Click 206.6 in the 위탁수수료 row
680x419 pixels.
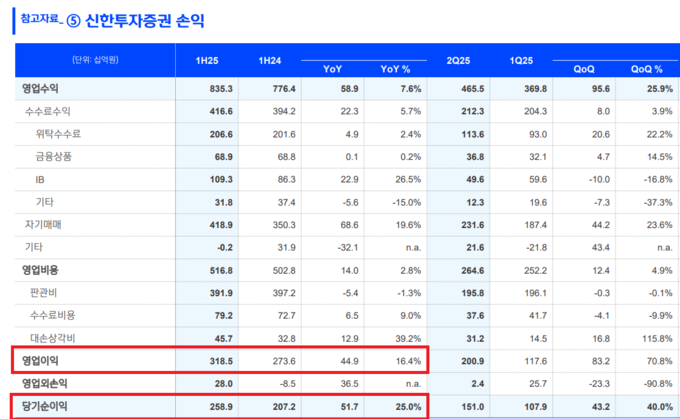(x=221, y=134)
